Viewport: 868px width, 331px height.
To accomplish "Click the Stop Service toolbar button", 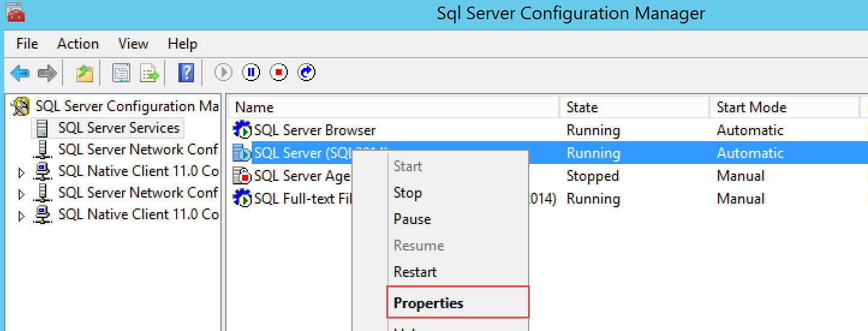I will [x=279, y=73].
